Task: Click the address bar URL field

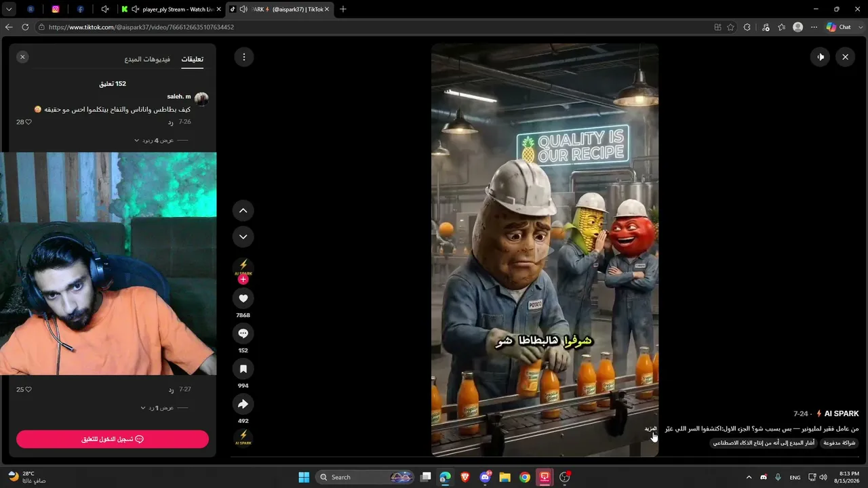Action: coord(373,27)
